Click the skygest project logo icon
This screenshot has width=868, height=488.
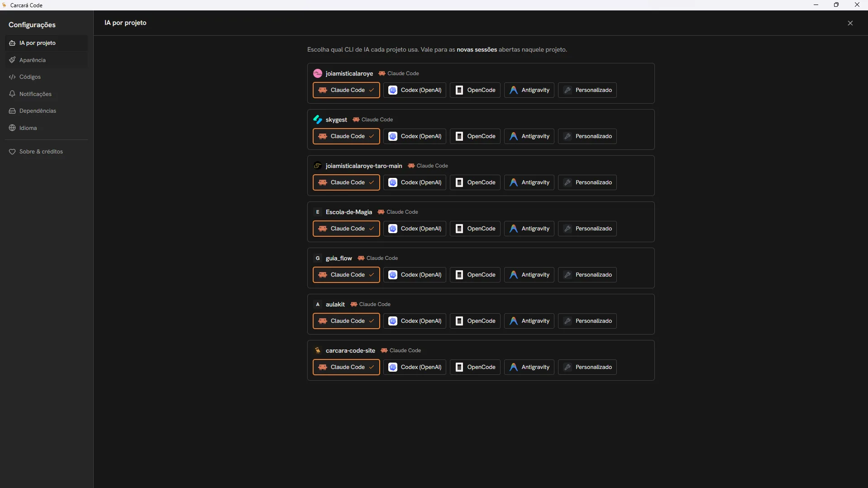point(318,120)
